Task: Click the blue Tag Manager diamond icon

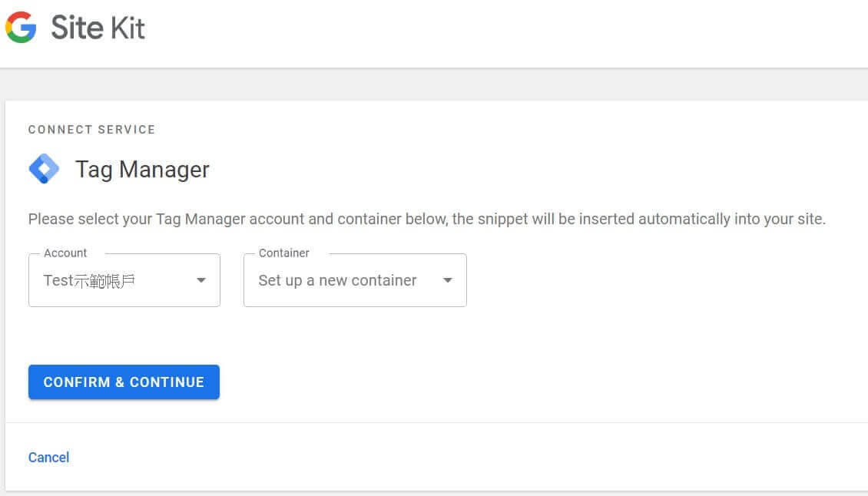Action: click(x=44, y=169)
